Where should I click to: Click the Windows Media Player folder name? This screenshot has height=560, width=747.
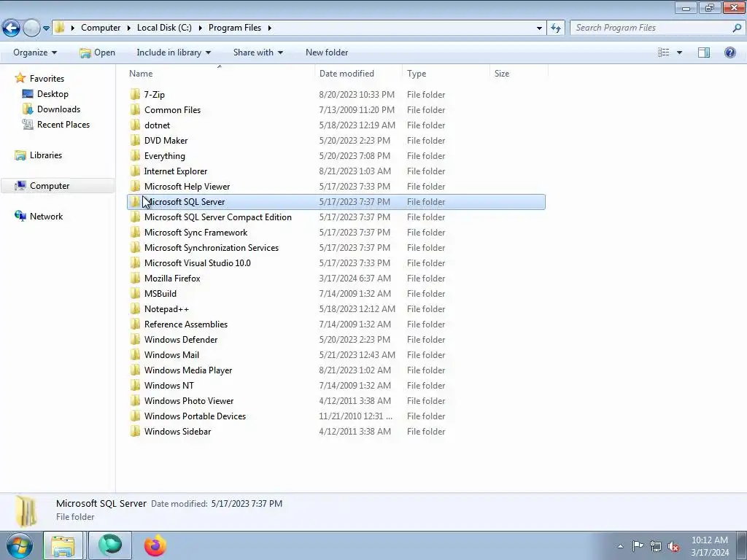tap(188, 370)
